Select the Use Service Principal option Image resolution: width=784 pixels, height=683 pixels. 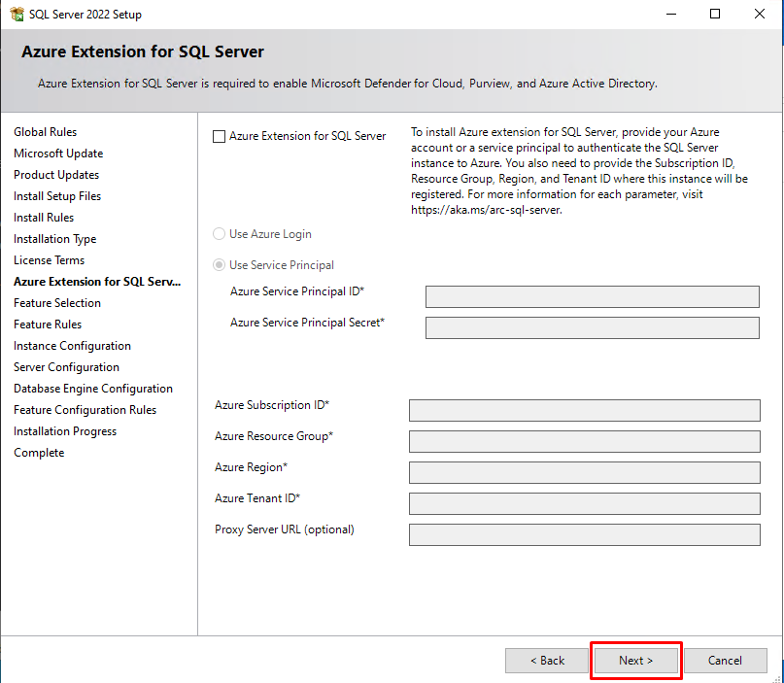(219, 265)
